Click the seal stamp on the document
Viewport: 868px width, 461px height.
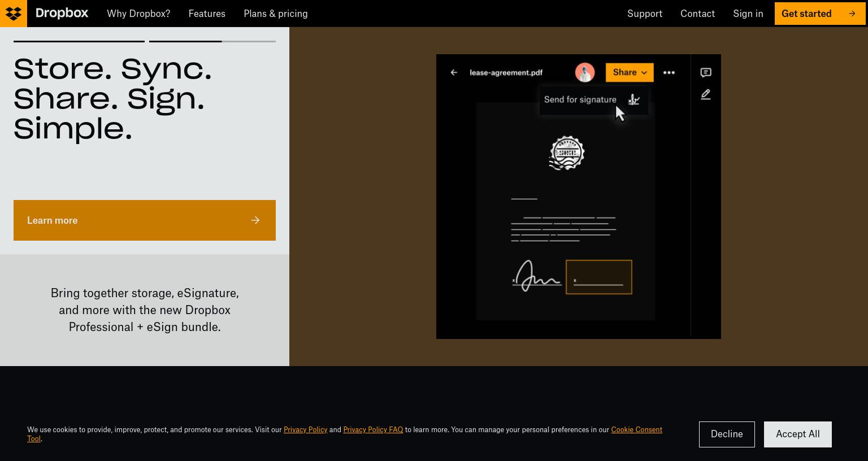pos(567,153)
